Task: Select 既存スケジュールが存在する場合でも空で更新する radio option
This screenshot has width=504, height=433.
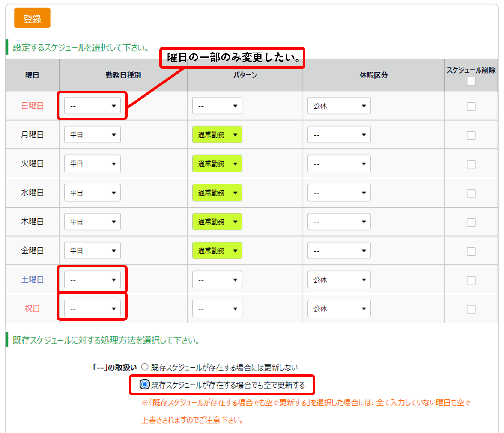Action: (x=145, y=385)
